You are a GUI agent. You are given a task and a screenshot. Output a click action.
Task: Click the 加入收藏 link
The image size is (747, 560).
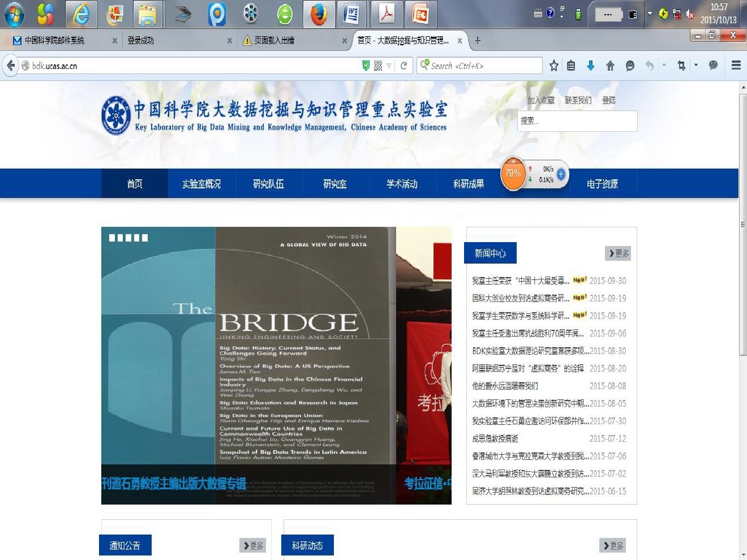click(x=541, y=100)
